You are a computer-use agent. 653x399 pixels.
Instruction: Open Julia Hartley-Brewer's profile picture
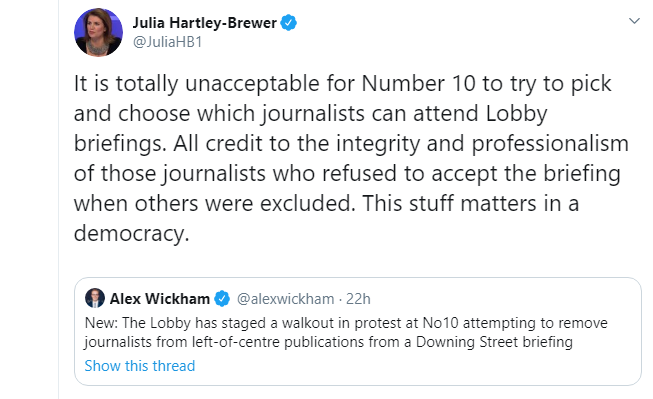[98, 32]
